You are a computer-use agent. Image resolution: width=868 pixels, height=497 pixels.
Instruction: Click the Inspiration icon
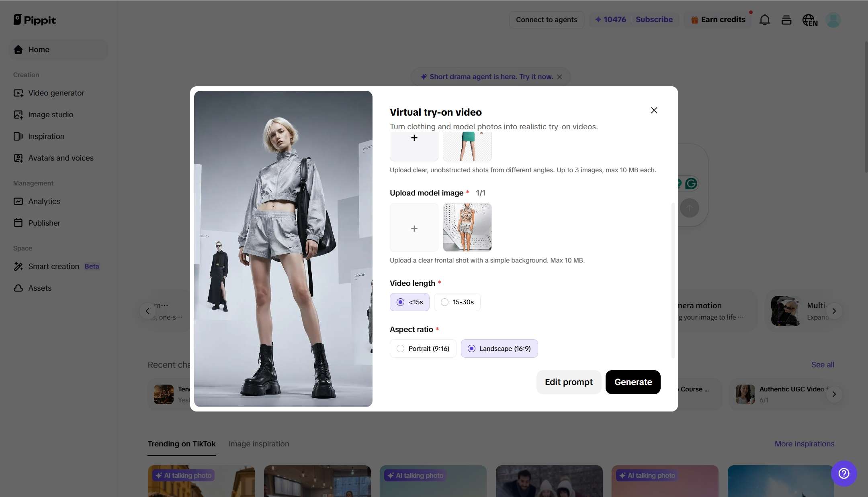(x=18, y=136)
